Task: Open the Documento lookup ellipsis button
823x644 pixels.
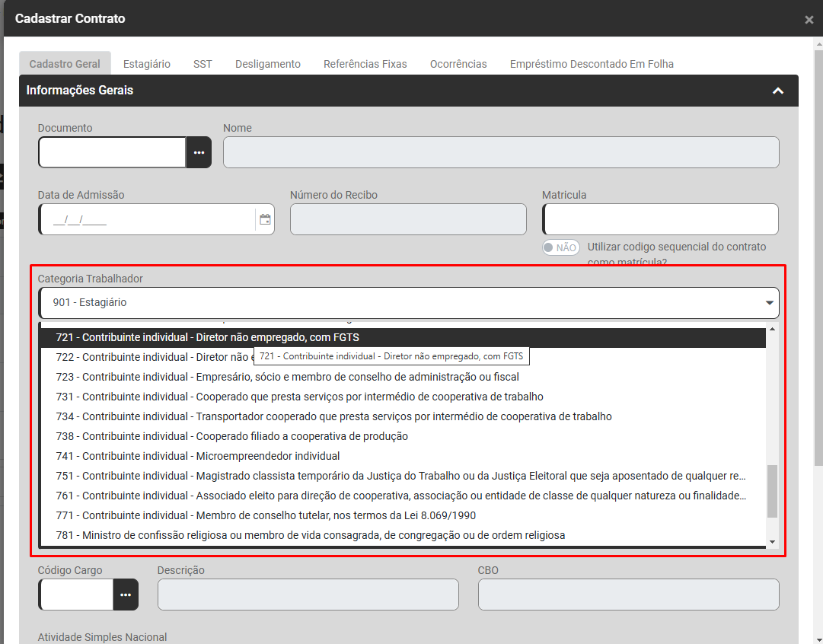Action: (199, 152)
